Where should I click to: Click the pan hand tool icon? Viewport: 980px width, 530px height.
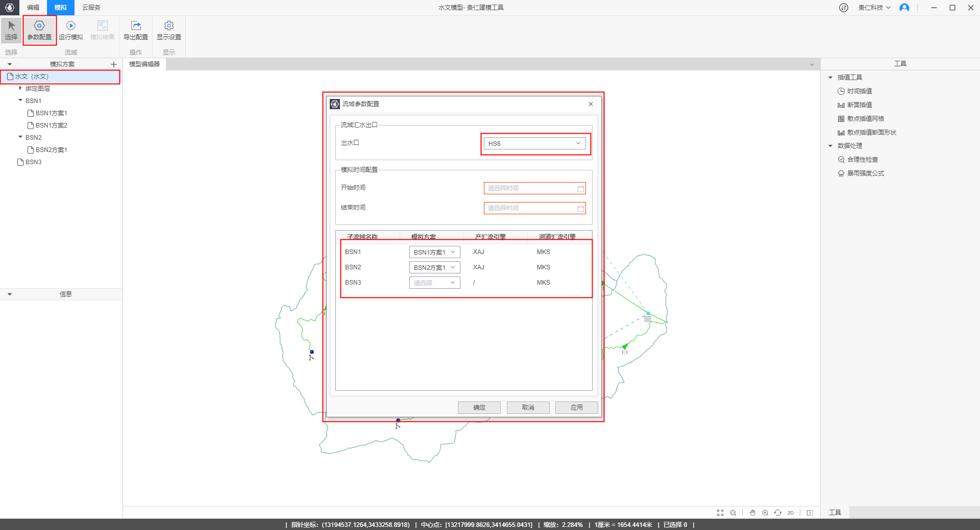[752, 513]
